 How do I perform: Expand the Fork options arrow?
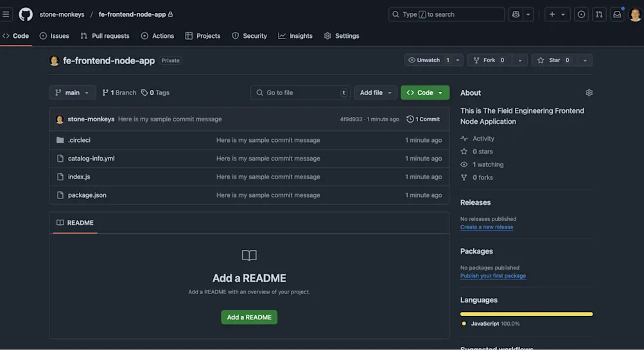519,60
